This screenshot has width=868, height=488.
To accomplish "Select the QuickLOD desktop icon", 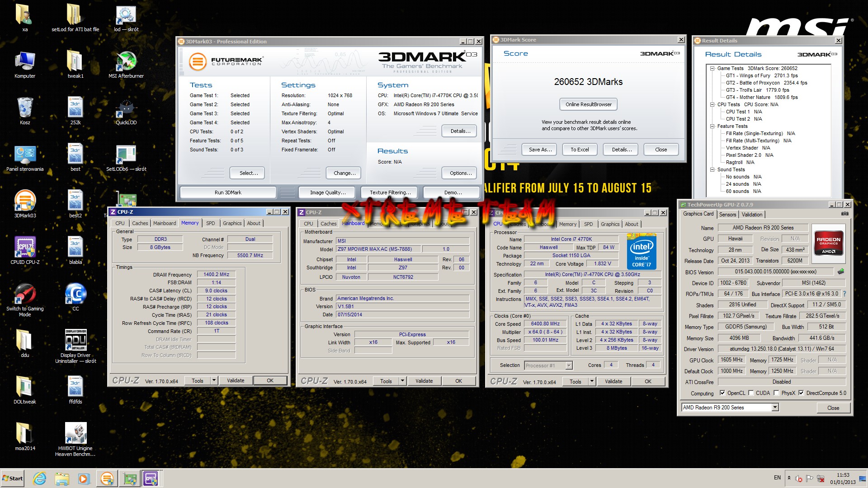I will point(126,111).
